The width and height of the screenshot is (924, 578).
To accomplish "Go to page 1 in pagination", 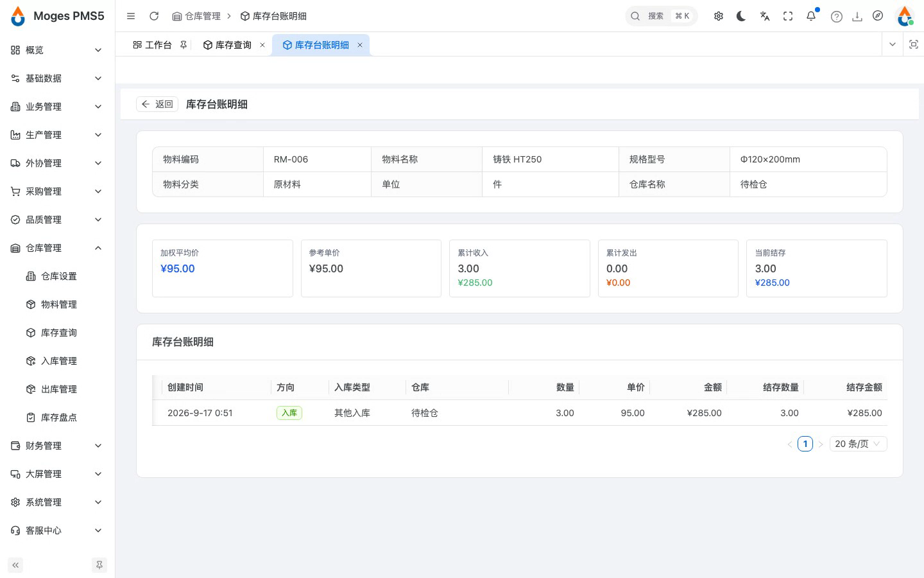I will (x=805, y=444).
